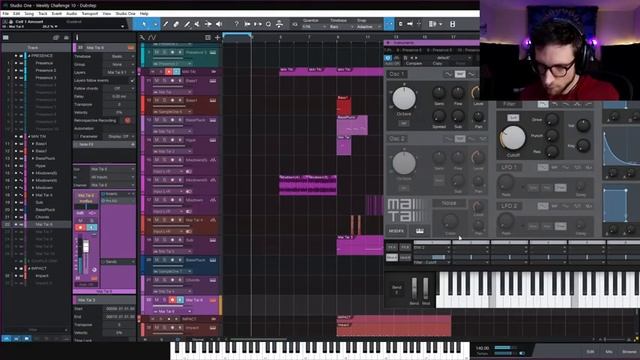This screenshot has width=640, height=360.
Task: Click the instrument keyboard icon on Bass1 track
Action: 213,81
